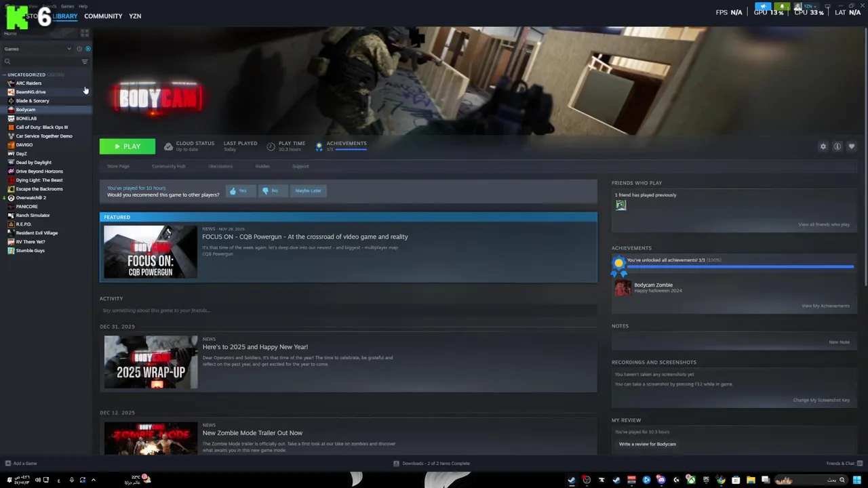
Task: Select the Discussions tab
Action: point(220,166)
